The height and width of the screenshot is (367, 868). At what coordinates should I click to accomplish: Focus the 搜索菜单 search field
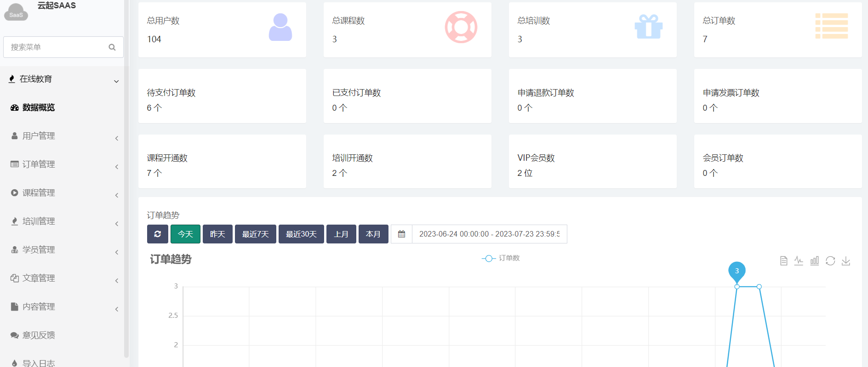pos(63,47)
